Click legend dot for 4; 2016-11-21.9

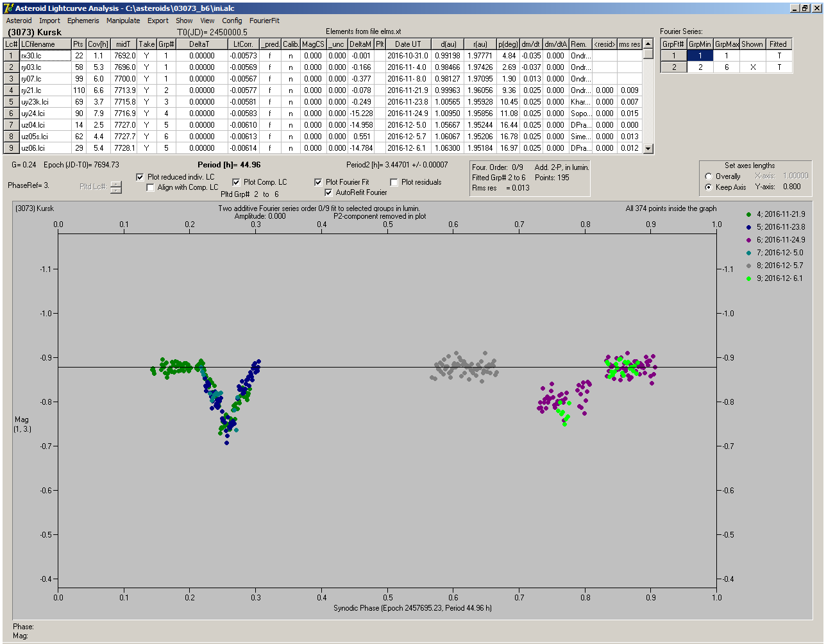(748, 214)
